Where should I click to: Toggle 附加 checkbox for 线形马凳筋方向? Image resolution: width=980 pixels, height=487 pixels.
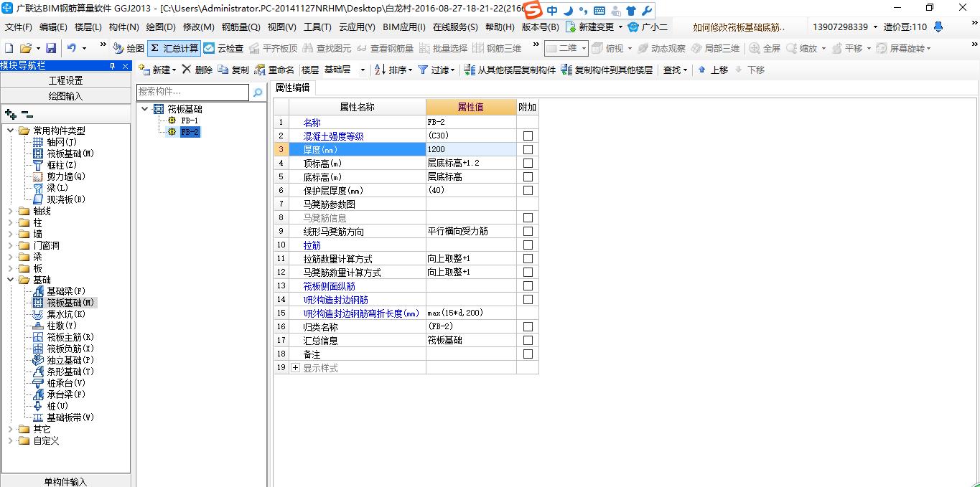pos(528,232)
